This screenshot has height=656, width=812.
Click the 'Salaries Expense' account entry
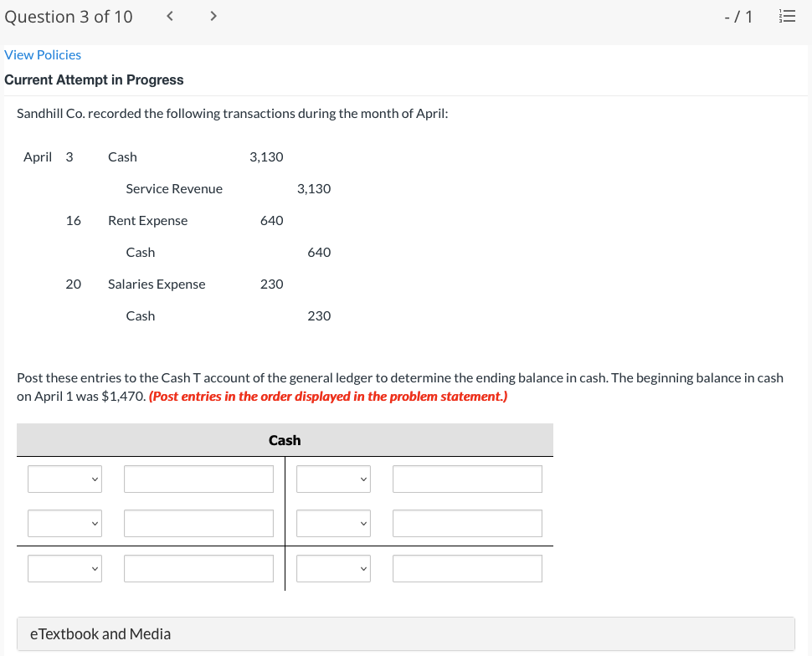[x=157, y=284]
